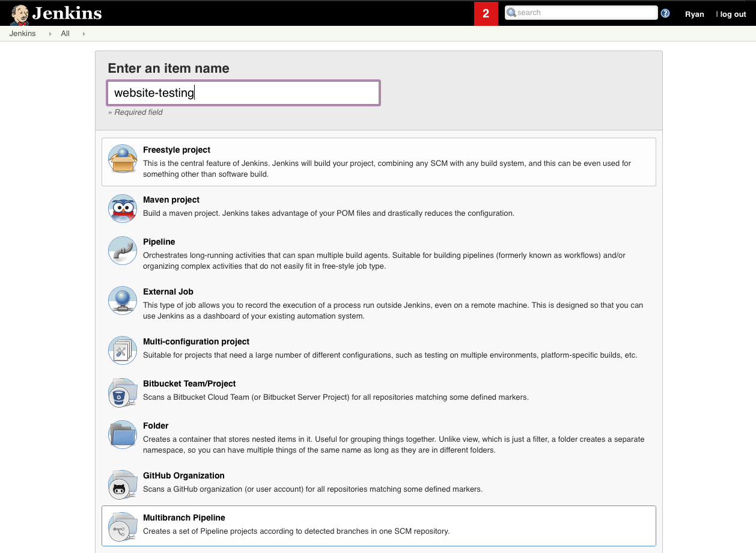The image size is (756, 553).
Task: Select the Freestyle project box icon
Action: pyautogui.click(x=123, y=160)
